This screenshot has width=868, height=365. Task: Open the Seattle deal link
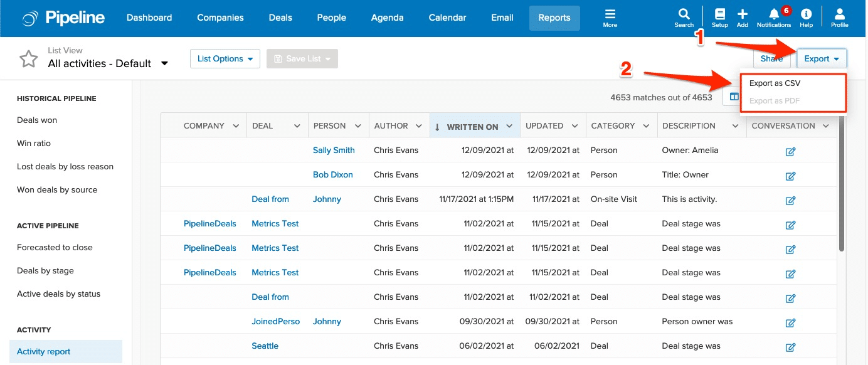[x=265, y=346]
